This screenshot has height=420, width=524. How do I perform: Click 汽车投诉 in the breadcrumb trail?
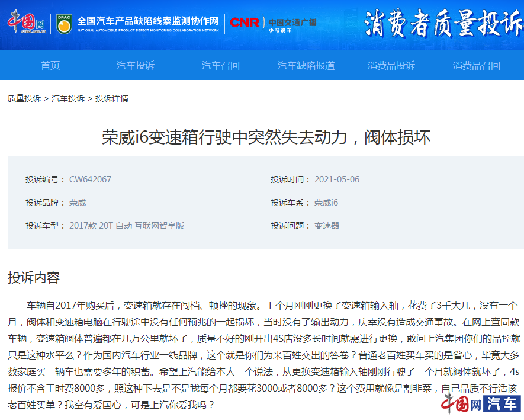68,98
